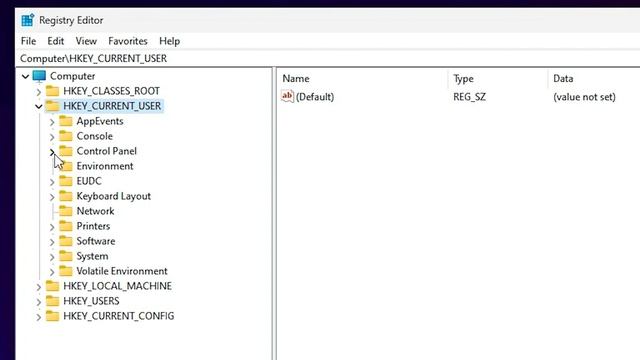Screen dimensions: 640x360
Task: Click the AppEvents folder icon
Action: tap(66, 121)
